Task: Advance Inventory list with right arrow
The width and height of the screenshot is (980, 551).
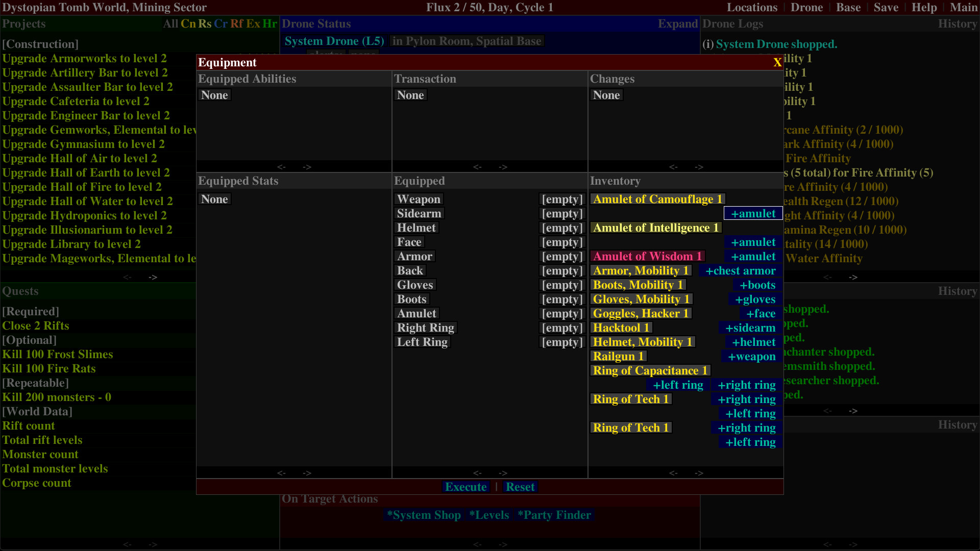Action: 700,473
